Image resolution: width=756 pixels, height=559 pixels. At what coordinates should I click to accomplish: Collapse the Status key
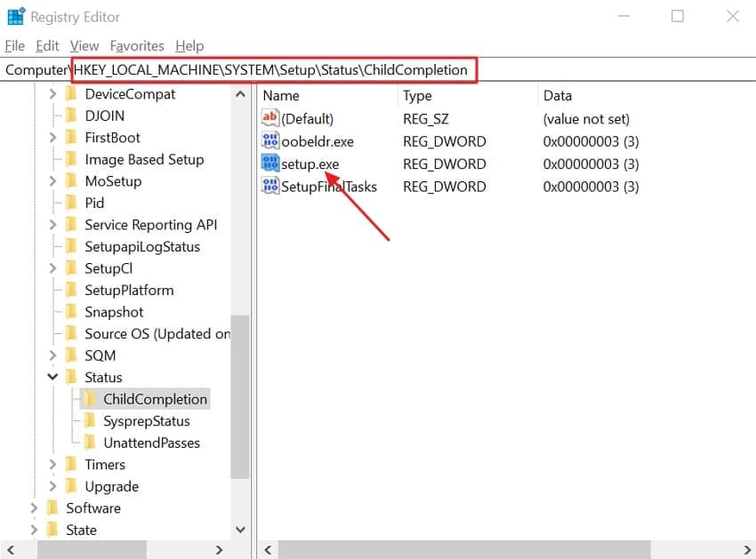click(52, 377)
